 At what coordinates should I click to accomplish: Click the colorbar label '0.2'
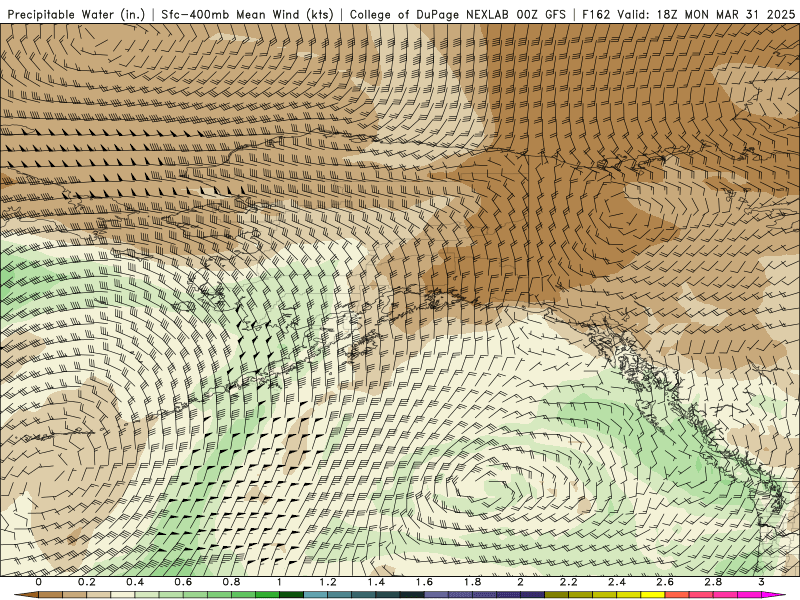tap(86, 582)
